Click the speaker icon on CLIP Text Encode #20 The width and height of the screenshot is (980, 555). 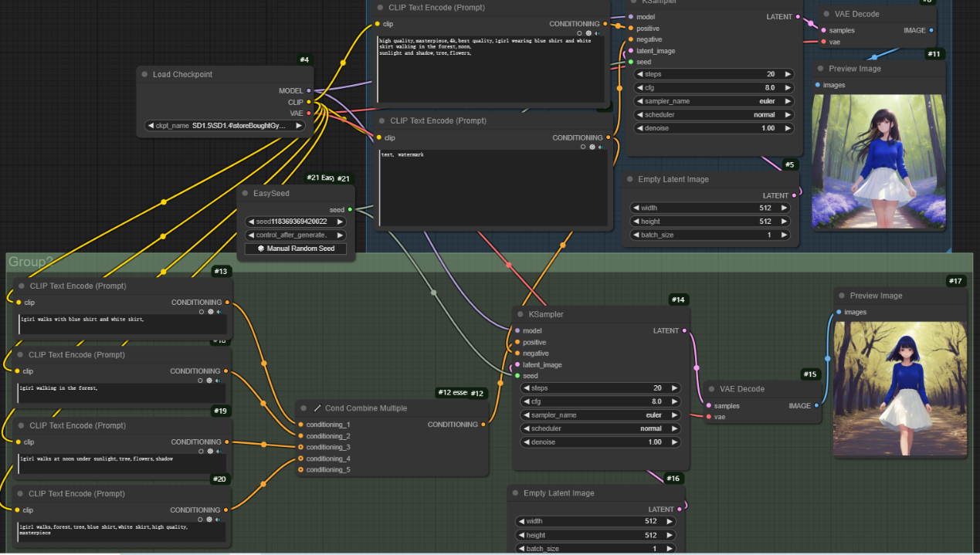coord(218,519)
